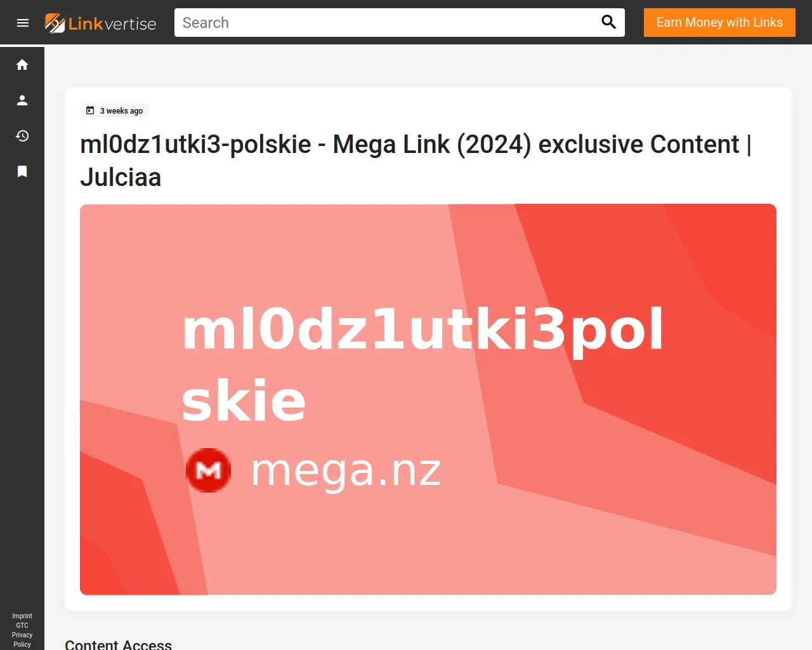Open the GTC link
Screen dimensions: 812x650
pyautogui.click(x=22, y=625)
